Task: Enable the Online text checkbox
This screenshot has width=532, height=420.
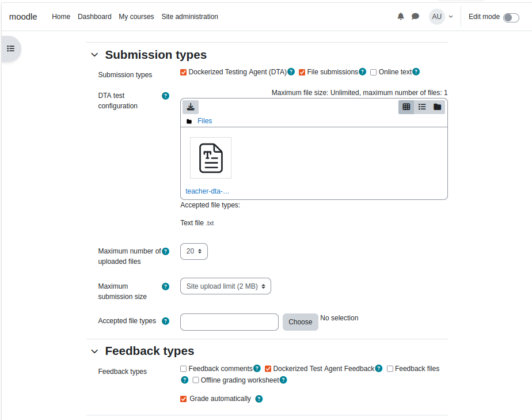Action: pyautogui.click(x=374, y=73)
